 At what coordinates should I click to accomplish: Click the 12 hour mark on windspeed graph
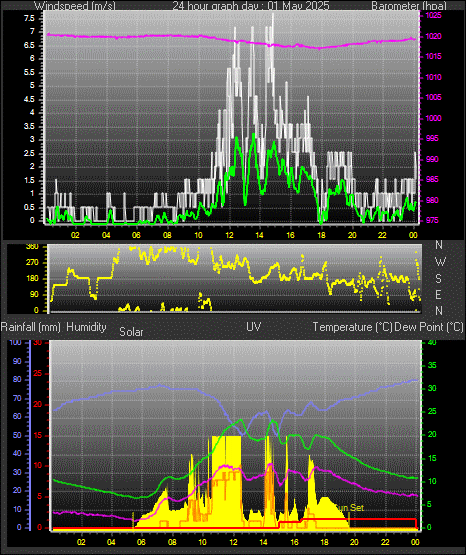(229, 235)
